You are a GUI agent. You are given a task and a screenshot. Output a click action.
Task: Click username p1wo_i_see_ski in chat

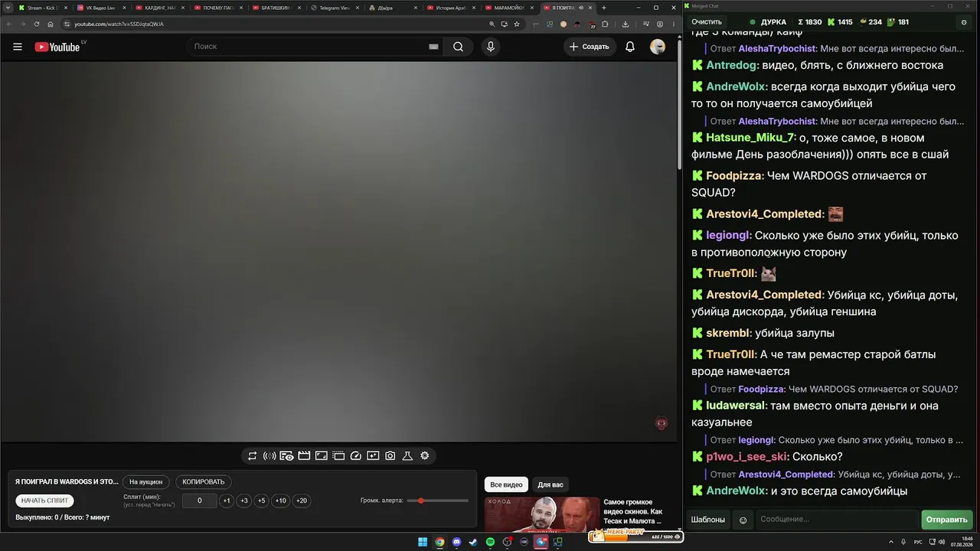[747, 457]
